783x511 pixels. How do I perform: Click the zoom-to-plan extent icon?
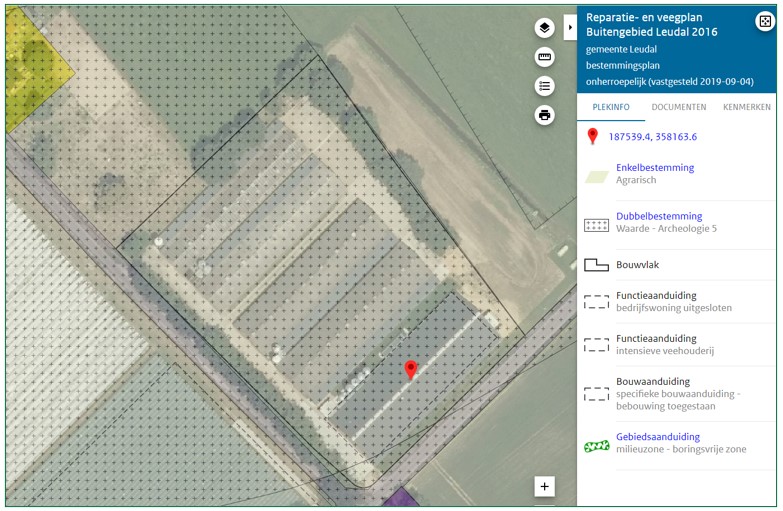point(765,21)
